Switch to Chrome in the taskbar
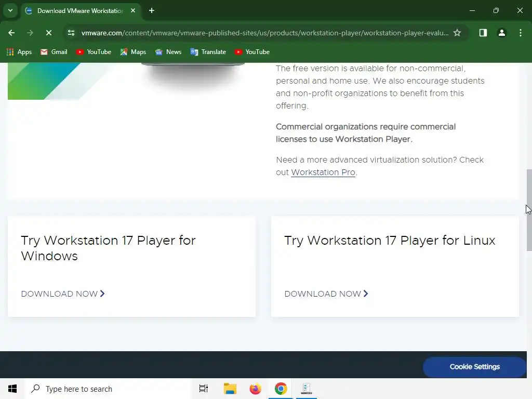 click(281, 389)
